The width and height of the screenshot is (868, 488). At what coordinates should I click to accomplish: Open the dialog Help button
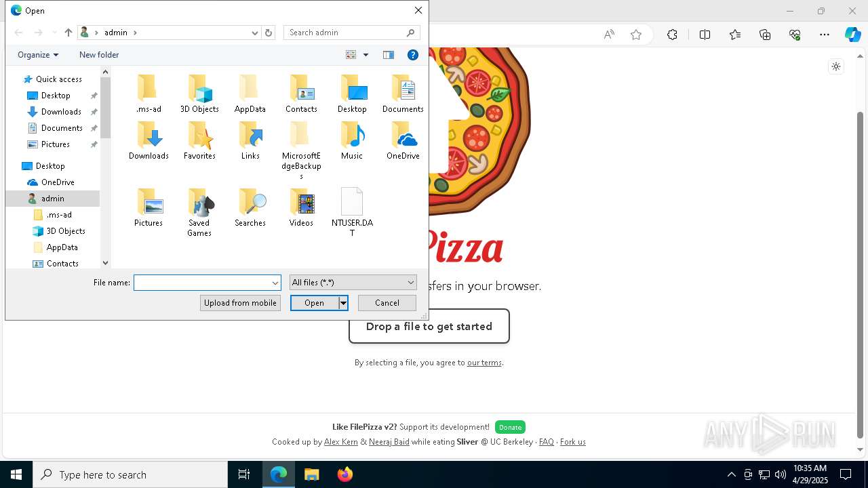click(x=412, y=55)
